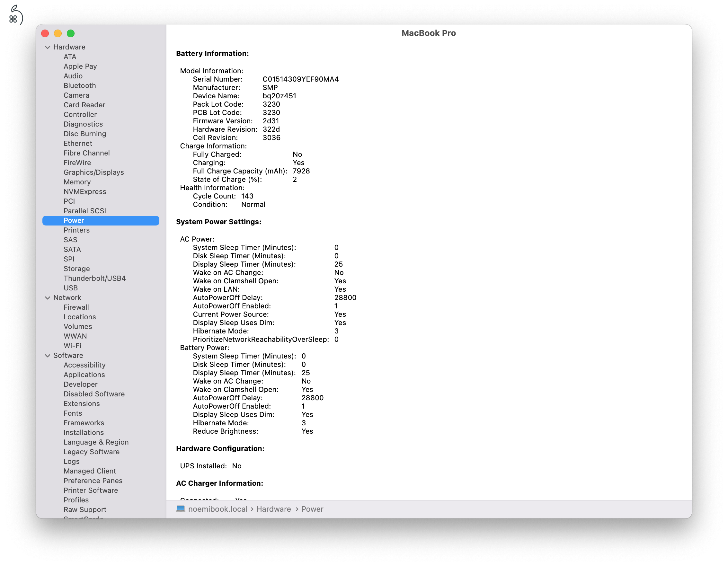Show Wi-Fi network information
728x566 pixels.
72,346
